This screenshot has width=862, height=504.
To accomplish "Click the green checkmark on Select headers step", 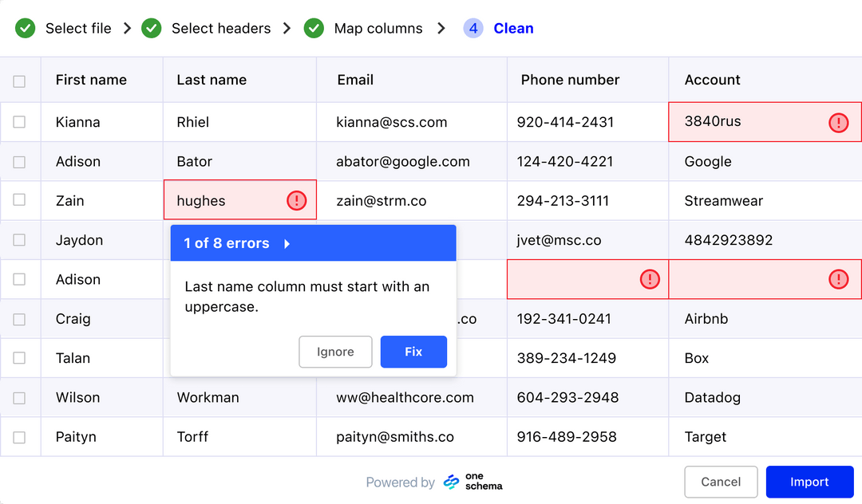I will click(152, 28).
